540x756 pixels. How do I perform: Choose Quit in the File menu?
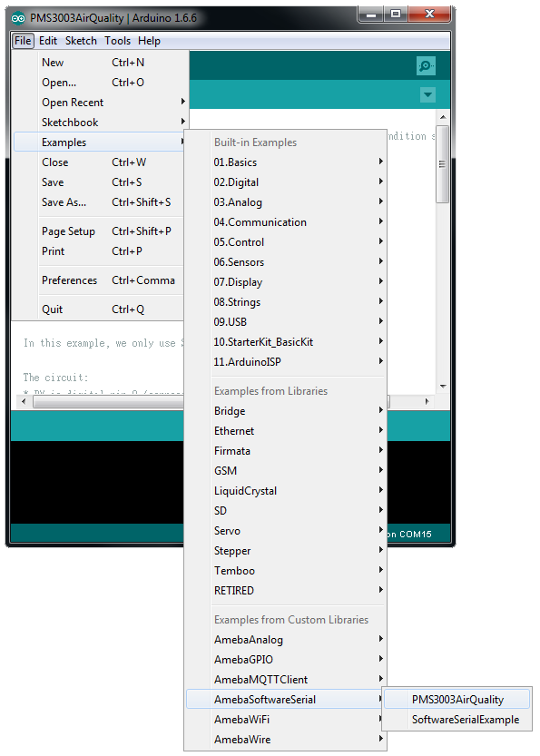(99, 309)
